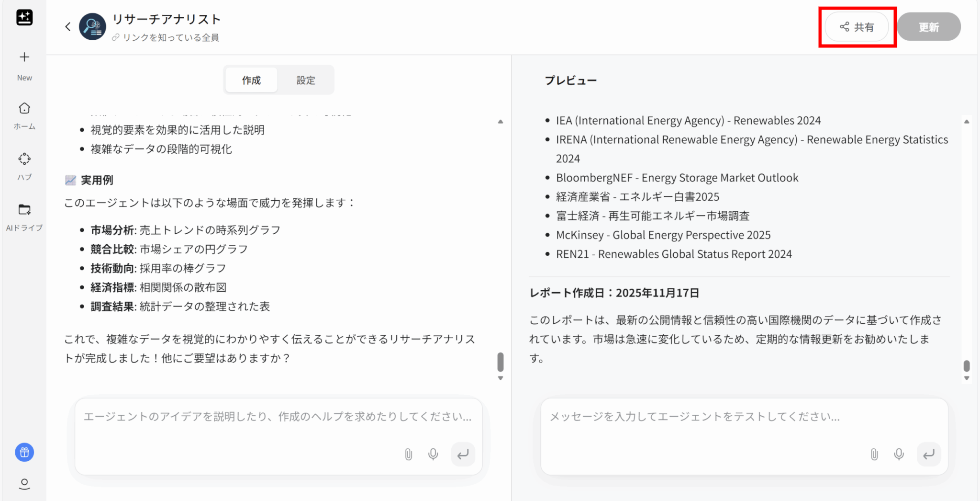Attach a file in preview test input
Screen dimensions: 980x501
(874, 454)
